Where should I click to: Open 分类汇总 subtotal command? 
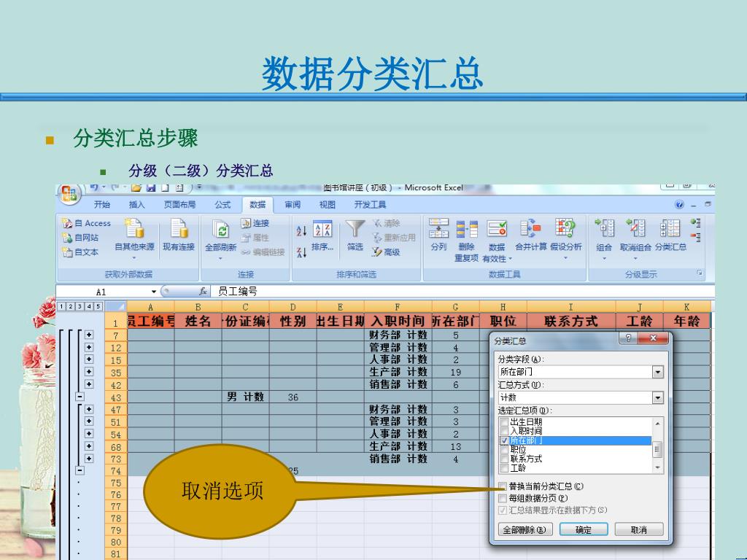tap(670, 234)
